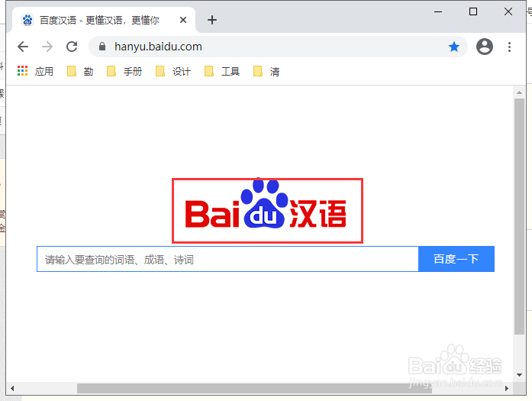Select the 百度汉语 browser tab

[104, 20]
